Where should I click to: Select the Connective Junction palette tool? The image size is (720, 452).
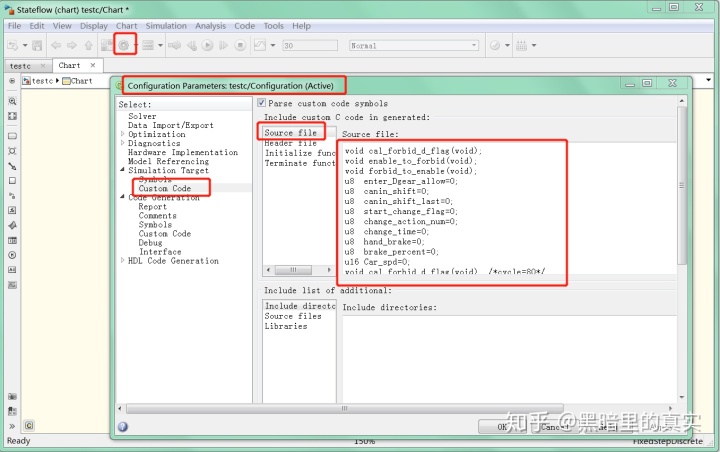pos(12,151)
